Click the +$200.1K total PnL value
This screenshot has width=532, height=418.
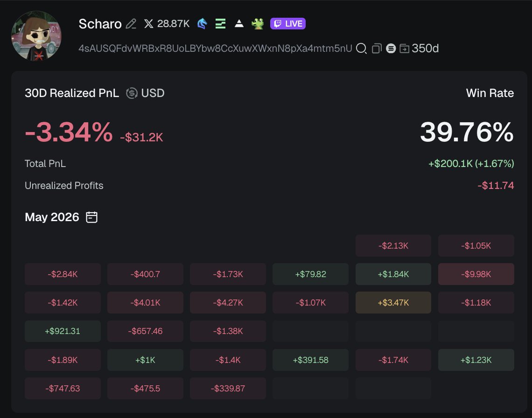[x=471, y=164]
